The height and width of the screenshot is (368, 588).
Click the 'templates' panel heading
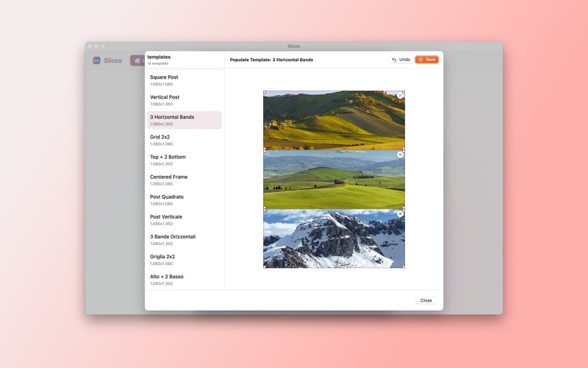[x=159, y=57]
